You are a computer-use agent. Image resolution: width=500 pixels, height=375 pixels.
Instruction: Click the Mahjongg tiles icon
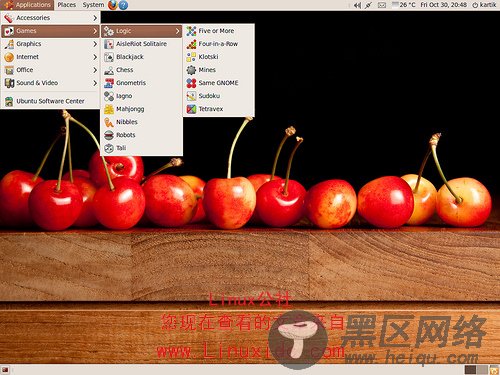click(x=109, y=109)
